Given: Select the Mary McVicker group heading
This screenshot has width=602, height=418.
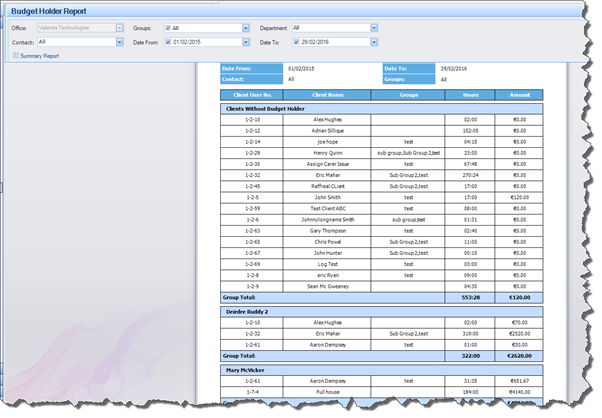Looking at the screenshot, I should coord(382,370).
